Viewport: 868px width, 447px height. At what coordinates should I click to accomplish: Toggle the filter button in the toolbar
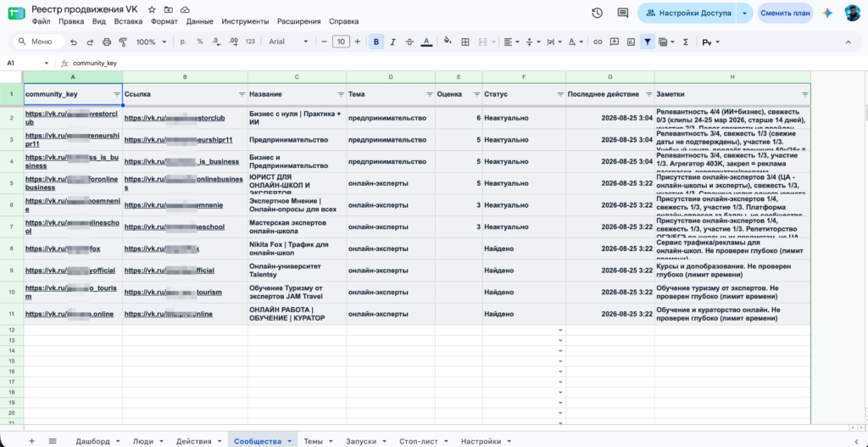(647, 42)
